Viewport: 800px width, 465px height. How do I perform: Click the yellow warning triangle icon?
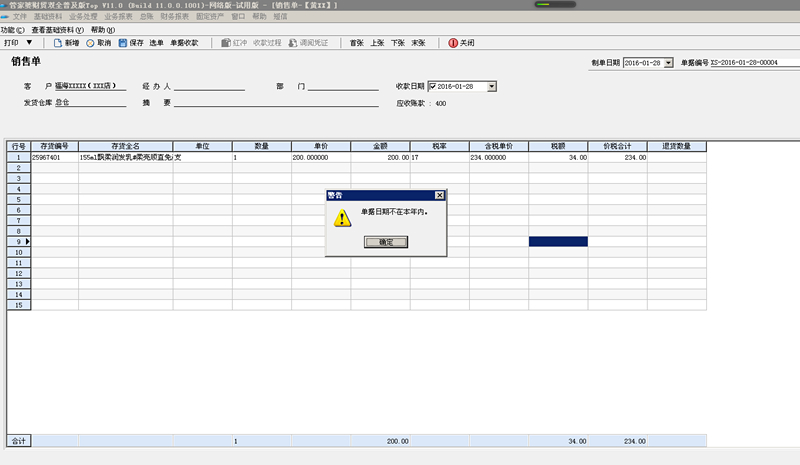tap(343, 217)
